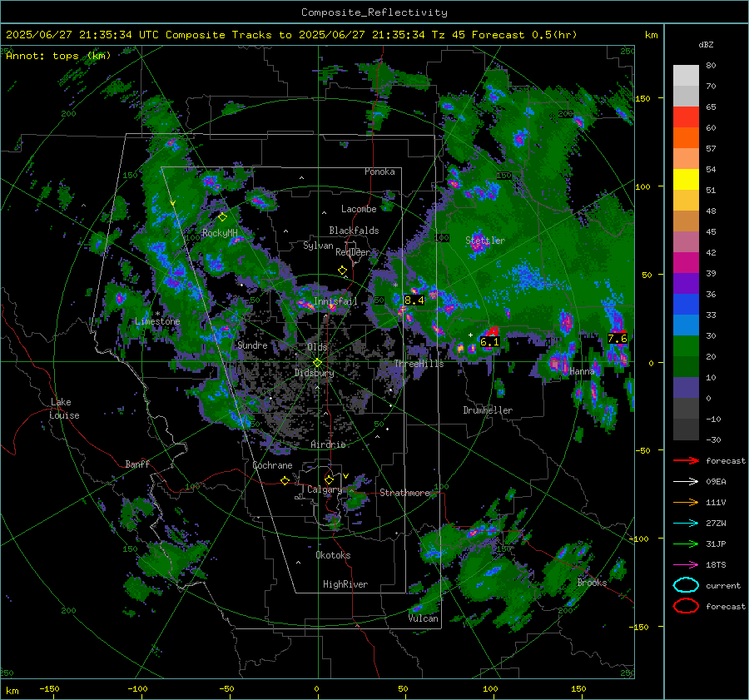Viewport: 749px width, 700px height.
Task: Pick the light gray swatch between 80 and 70 dBZ
Action: point(686,76)
